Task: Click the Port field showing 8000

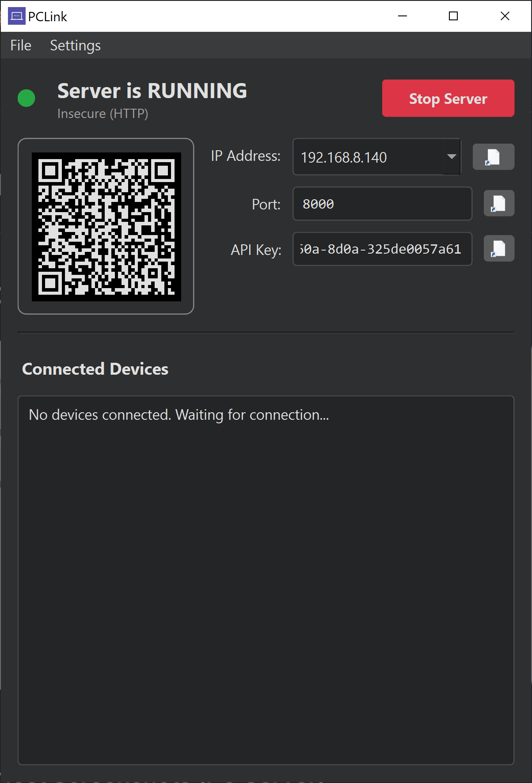Action: [x=382, y=204]
